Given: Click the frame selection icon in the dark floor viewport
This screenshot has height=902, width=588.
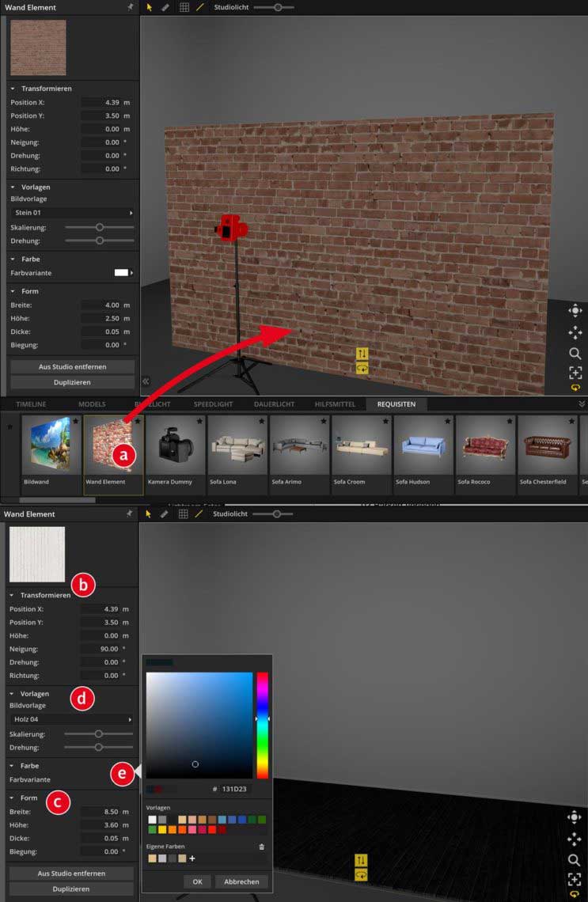Looking at the screenshot, I should [x=574, y=880].
